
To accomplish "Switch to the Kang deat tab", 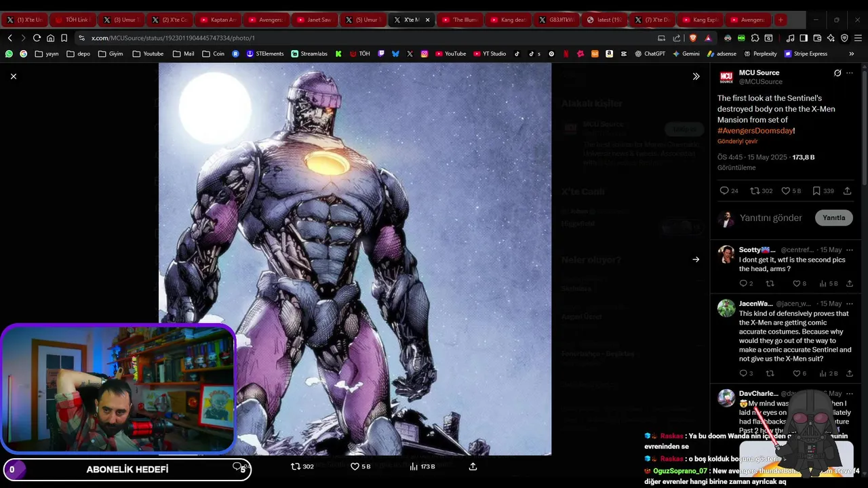I will point(508,20).
